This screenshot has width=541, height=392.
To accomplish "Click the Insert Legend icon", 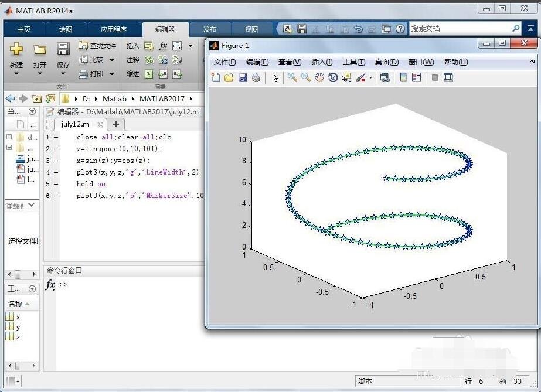I will click(x=417, y=77).
